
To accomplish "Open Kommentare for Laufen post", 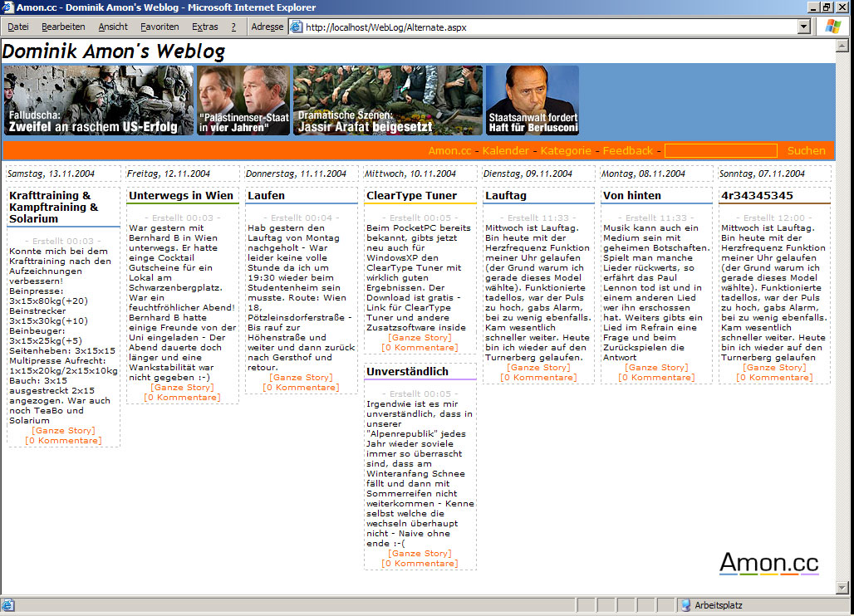I will (302, 388).
